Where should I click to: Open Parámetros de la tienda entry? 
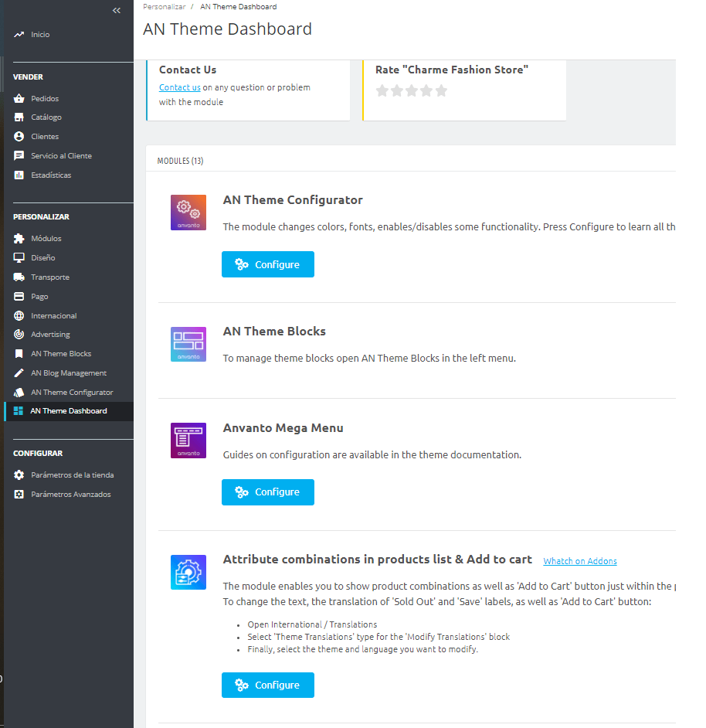(73, 475)
